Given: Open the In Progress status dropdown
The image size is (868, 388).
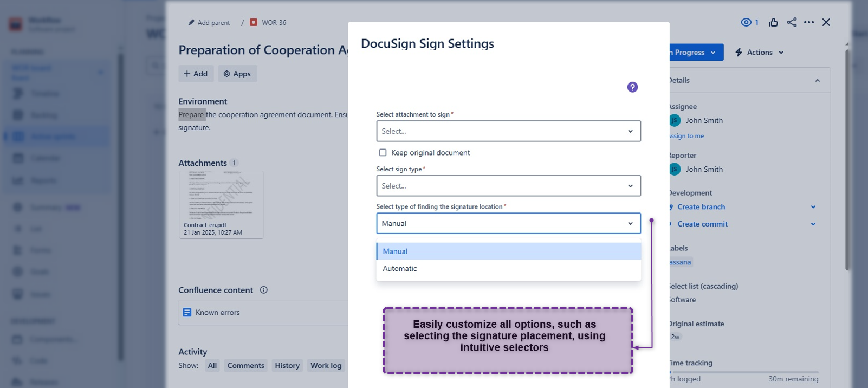Looking at the screenshot, I should 696,53.
